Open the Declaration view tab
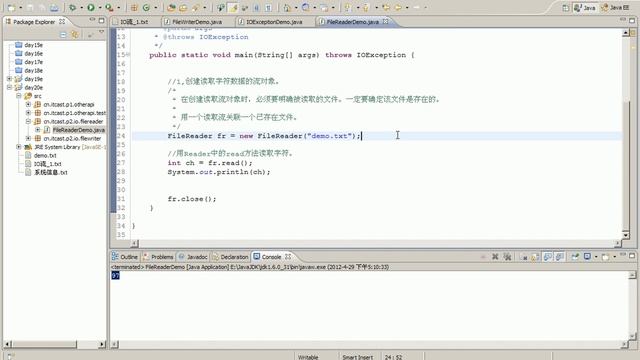640x360 pixels. pyautogui.click(x=231, y=257)
